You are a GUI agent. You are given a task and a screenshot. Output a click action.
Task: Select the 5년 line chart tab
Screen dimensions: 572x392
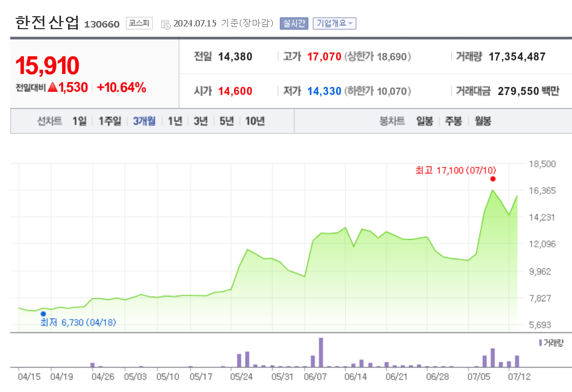(226, 121)
